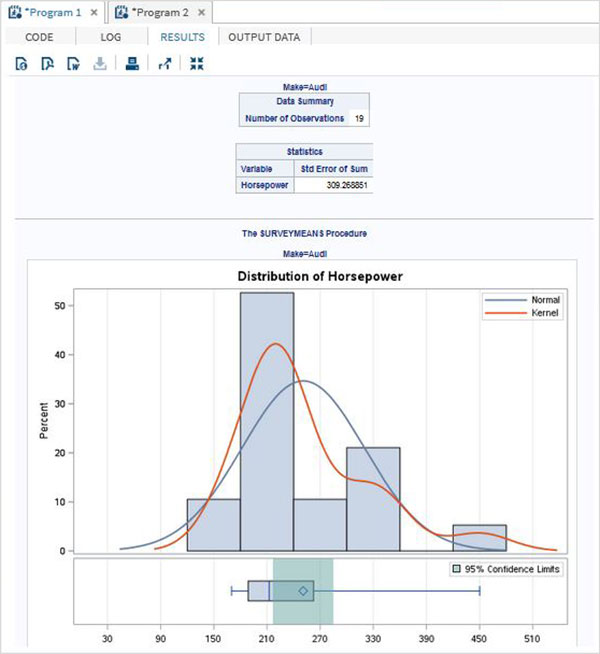Viewport: 600px width, 654px height.
Task: Click the Normal legend color line
Action: point(506,300)
